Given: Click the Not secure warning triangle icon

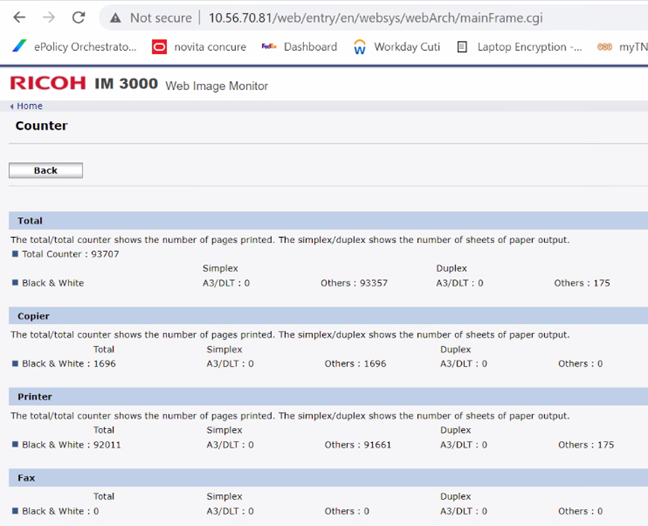Looking at the screenshot, I should point(115,18).
